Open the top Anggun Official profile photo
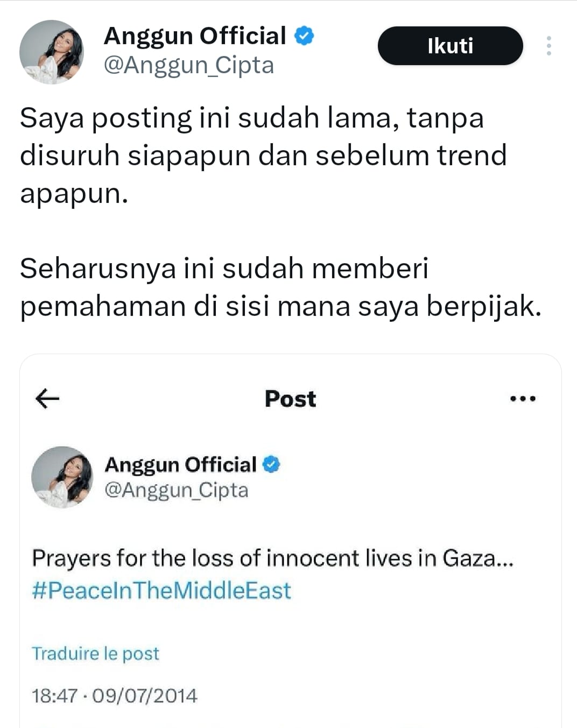The image size is (577, 728). [x=52, y=52]
